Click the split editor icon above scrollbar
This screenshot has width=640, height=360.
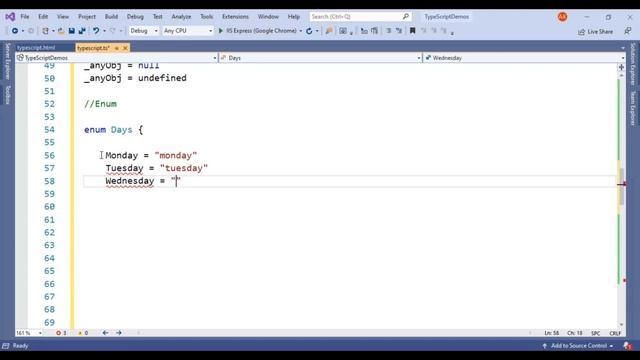[x=621, y=67]
